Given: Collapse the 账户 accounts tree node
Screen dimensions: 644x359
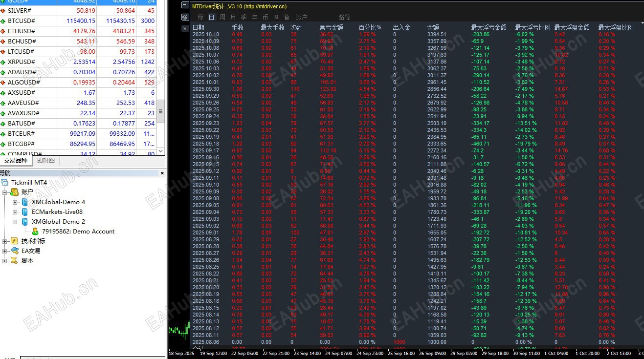Looking at the screenshot, I should (x=5, y=192).
